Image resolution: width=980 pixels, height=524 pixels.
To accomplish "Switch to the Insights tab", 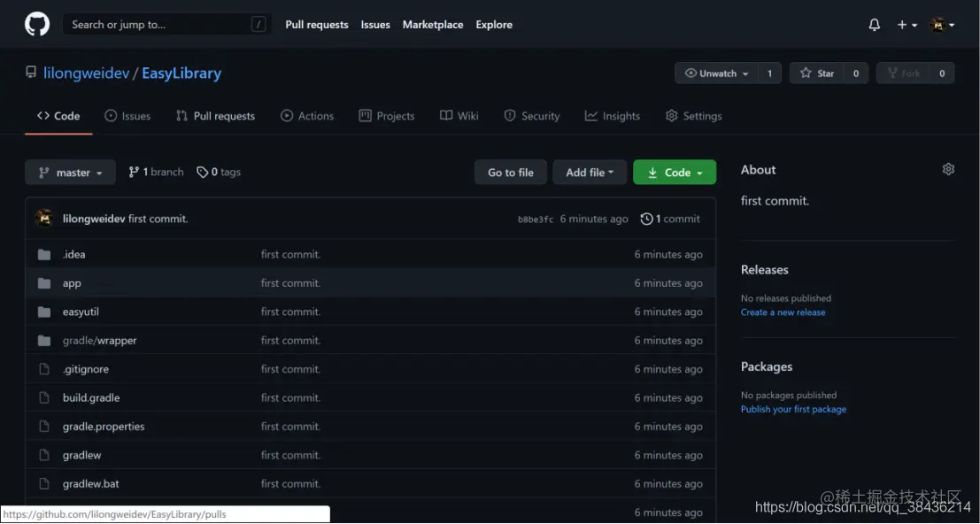I will pos(613,116).
